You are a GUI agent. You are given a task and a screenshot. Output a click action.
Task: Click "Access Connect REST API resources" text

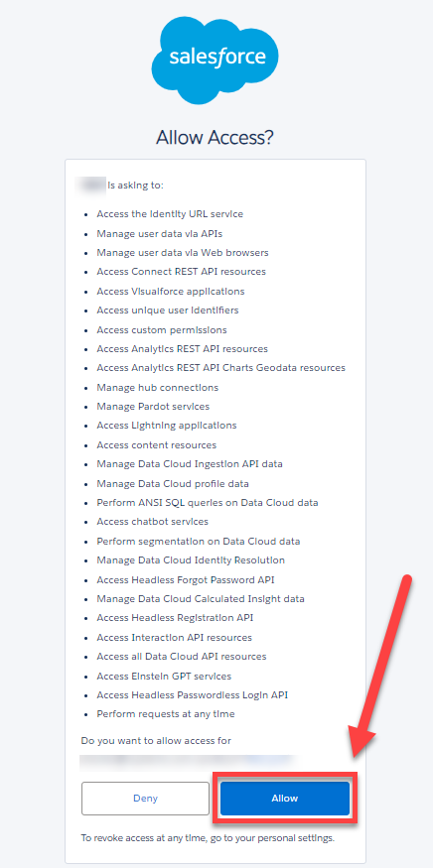coord(181,272)
